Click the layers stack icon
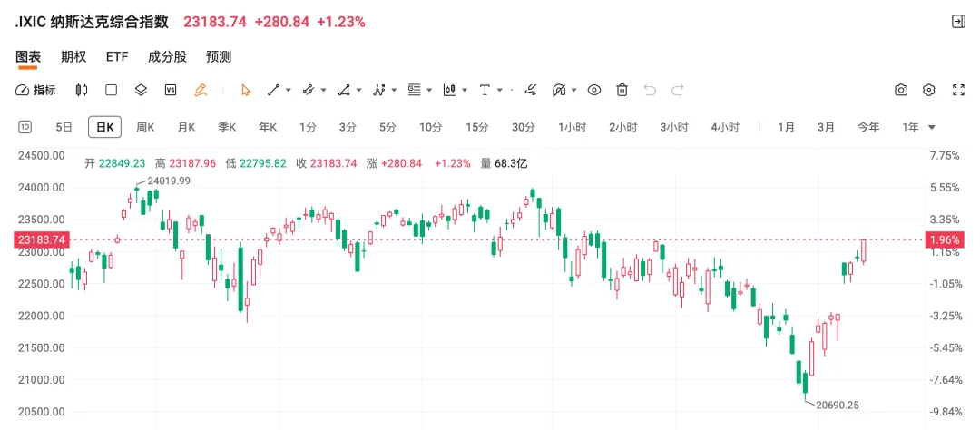Image resolution: width=980 pixels, height=430 pixels. (x=141, y=90)
